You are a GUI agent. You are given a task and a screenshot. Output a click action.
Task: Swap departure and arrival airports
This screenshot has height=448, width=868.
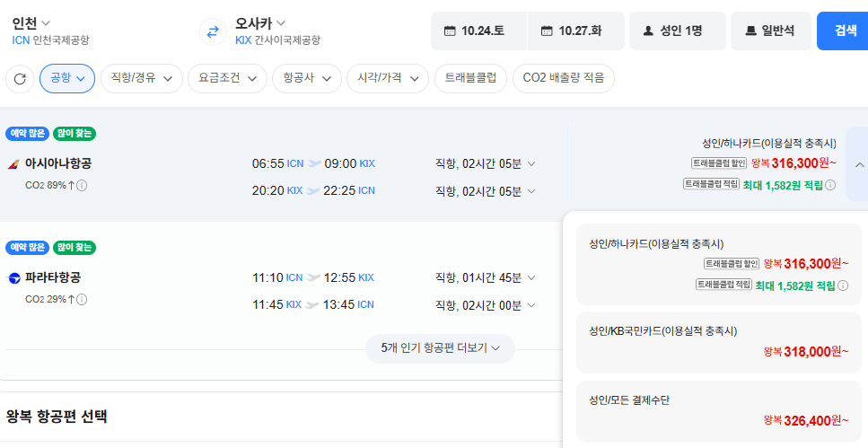[213, 31]
